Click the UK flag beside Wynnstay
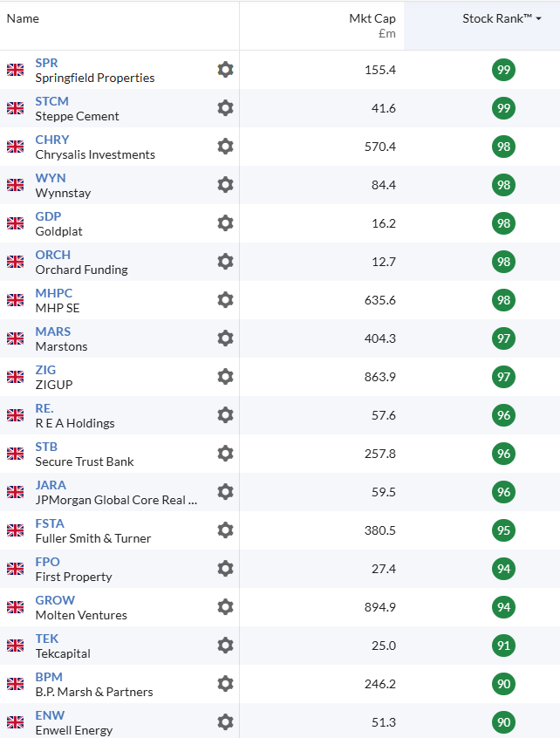Image resolution: width=560 pixels, height=738 pixels. pos(15,185)
